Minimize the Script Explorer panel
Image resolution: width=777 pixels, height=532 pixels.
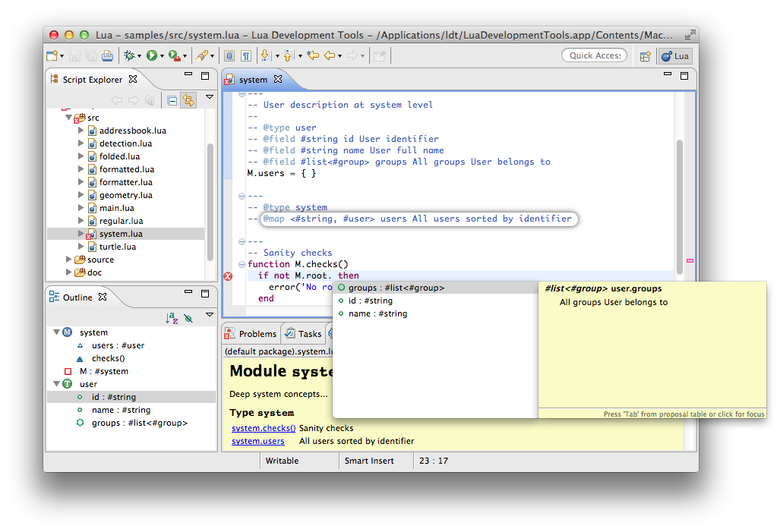point(188,74)
